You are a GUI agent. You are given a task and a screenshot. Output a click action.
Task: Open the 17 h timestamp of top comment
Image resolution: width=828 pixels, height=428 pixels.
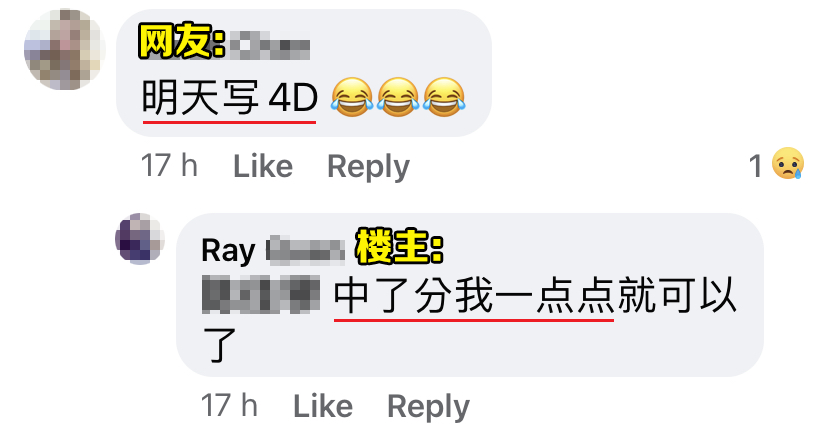click(x=170, y=166)
